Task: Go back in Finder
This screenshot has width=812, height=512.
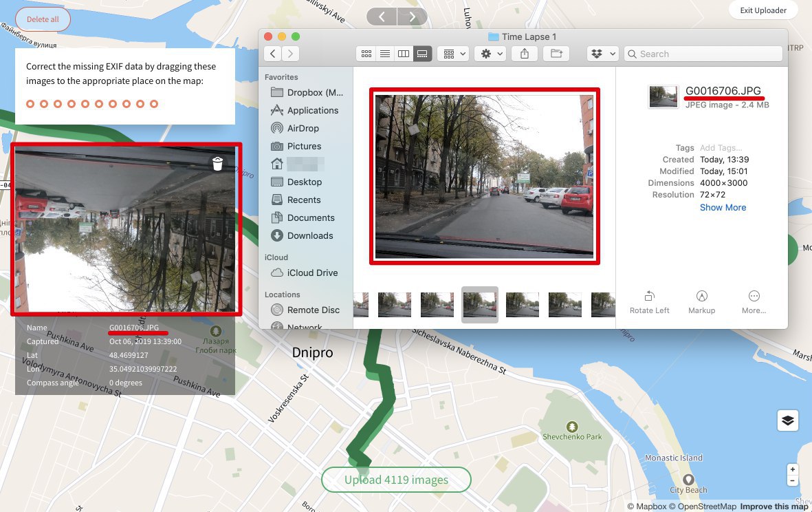Action: pyautogui.click(x=273, y=54)
